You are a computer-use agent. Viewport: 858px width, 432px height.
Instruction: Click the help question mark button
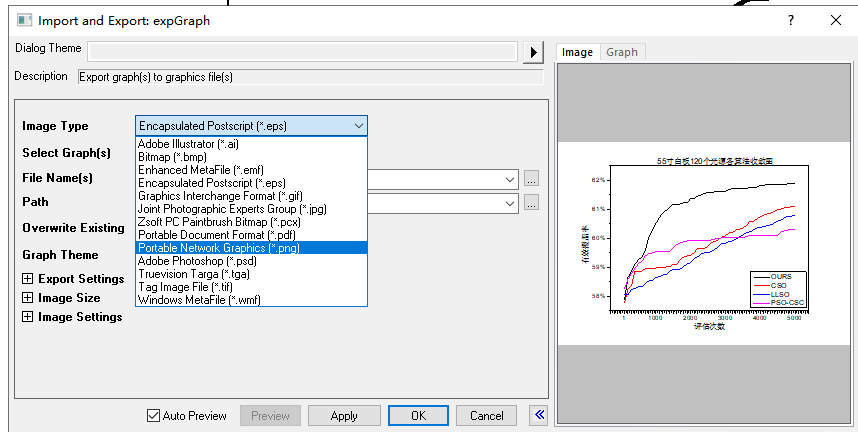click(790, 20)
